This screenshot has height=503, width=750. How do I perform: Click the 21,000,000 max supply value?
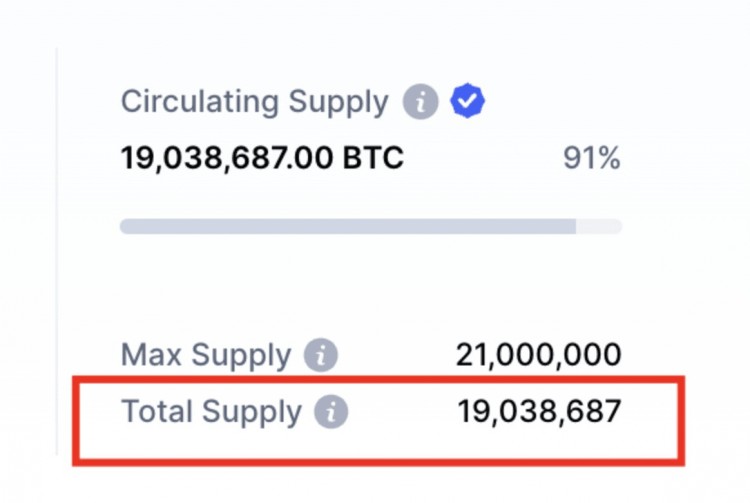(538, 355)
